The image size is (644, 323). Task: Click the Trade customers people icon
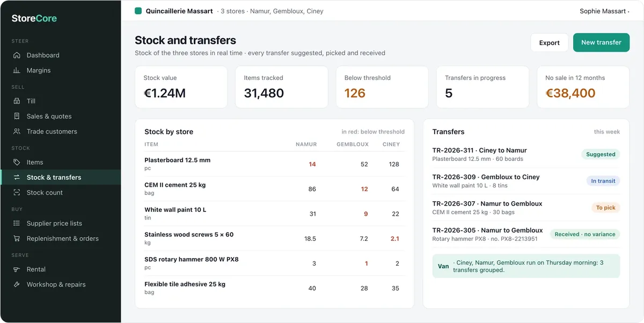pyautogui.click(x=17, y=131)
